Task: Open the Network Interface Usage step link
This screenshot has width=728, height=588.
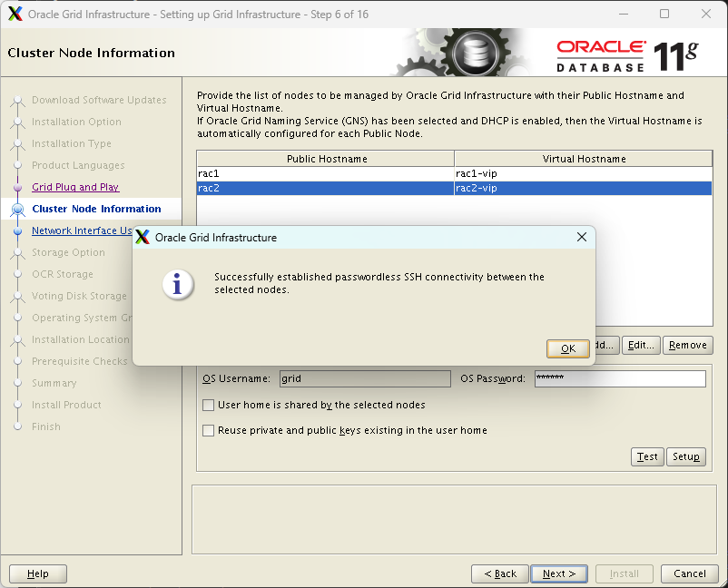Action: click(x=82, y=230)
